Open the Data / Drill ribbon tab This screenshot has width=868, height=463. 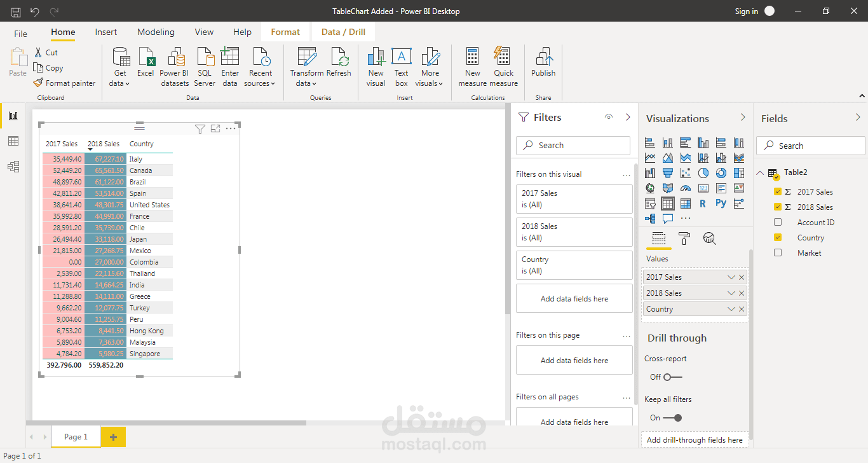[x=343, y=32]
